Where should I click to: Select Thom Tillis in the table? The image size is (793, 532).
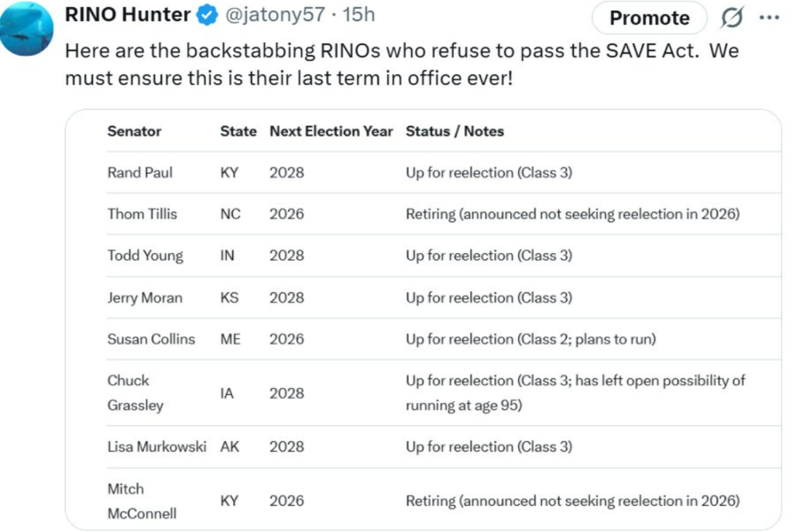[142, 214]
